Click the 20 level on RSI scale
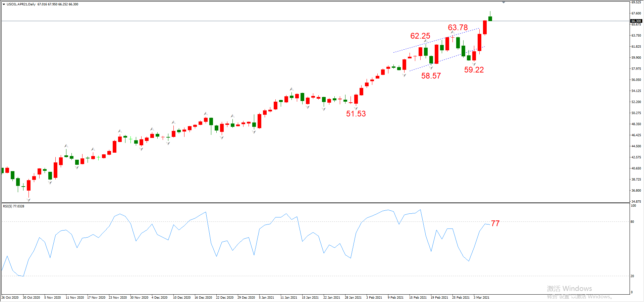644x302 pixels. (x=633, y=276)
